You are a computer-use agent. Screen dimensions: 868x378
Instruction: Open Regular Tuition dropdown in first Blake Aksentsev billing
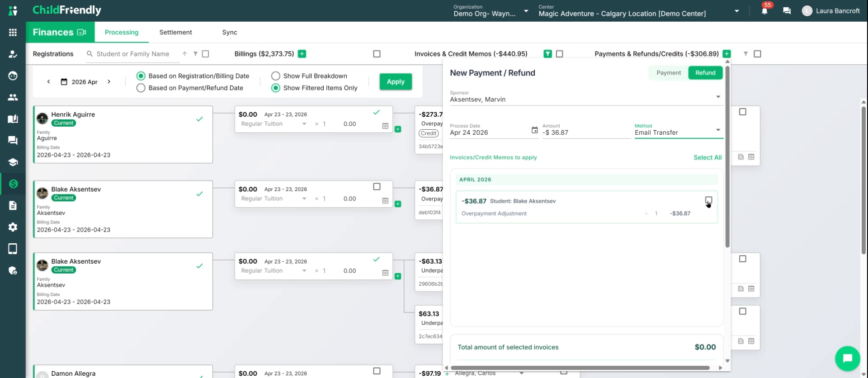point(274,198)
